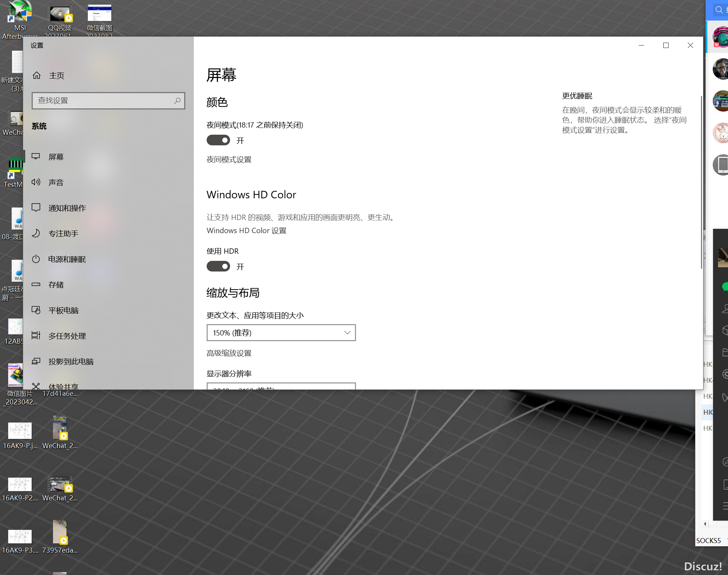Open Windows HD Color 设置 link

pyautogui.click(x=246, y=231)
